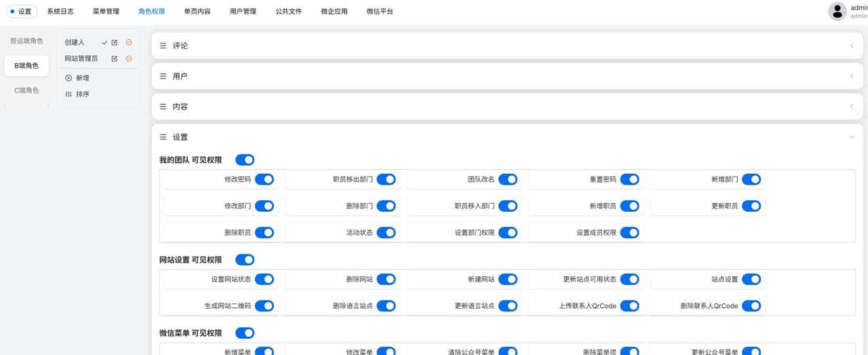Viewport: 868px width, 355px height.
Task: Click the orange remove icon beside 网站管理员
Action: coord(129,59)
